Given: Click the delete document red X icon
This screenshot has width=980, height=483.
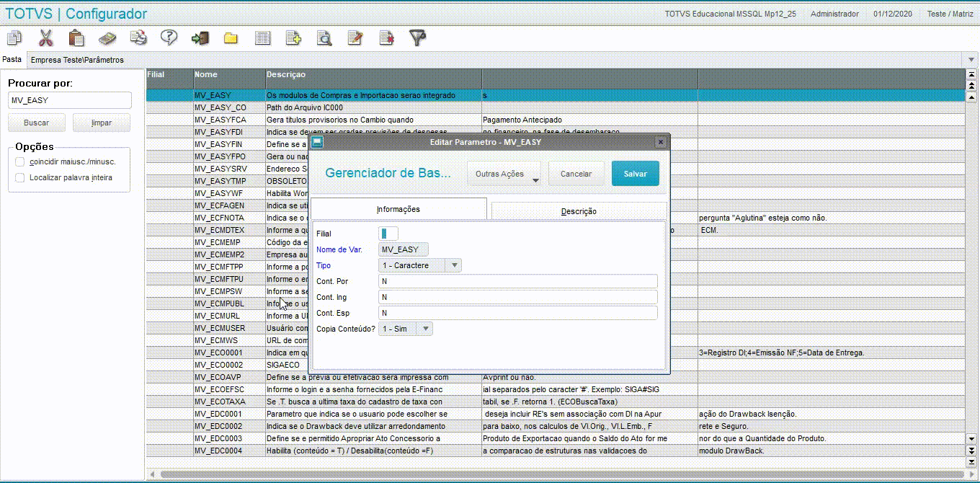Looking at the screenshot, I should tap(386, 37).
